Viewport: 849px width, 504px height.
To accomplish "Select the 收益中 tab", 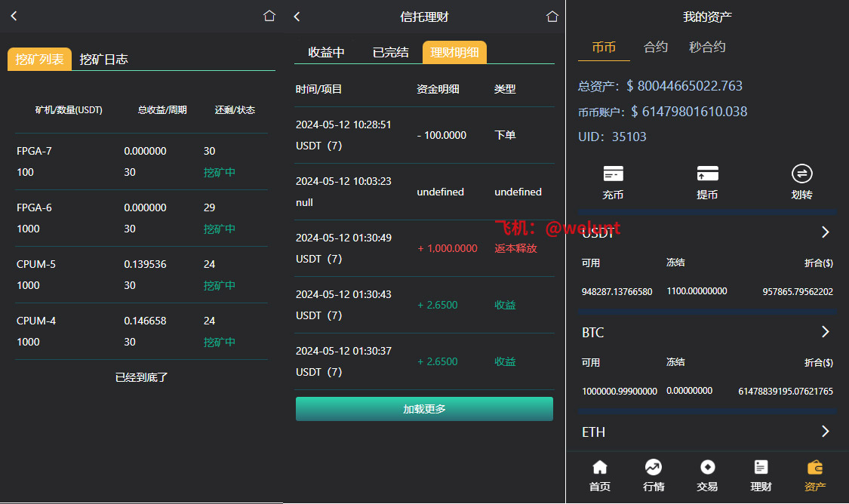I will pos(326,52).
